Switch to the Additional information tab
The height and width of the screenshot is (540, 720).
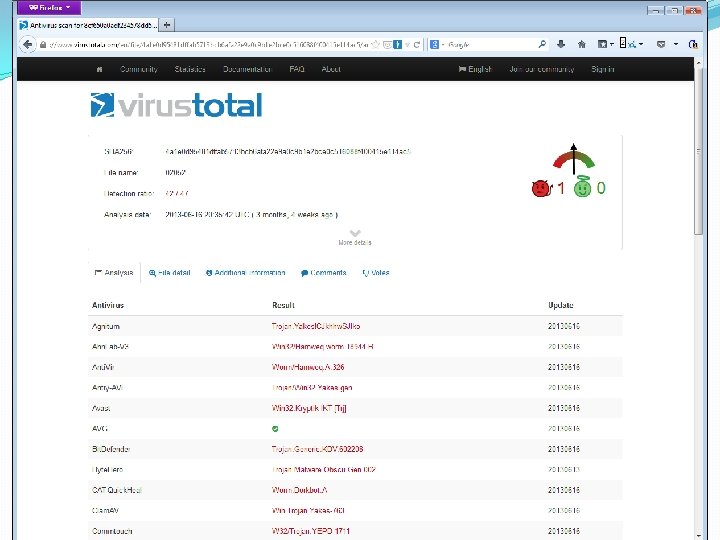coord(246,273)
